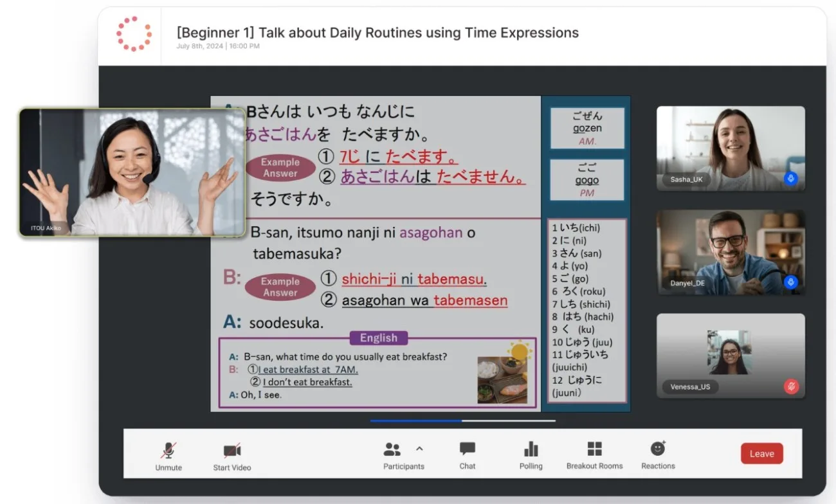Screen dimensions: 836x504
Task: Click the circular dotted app logo
Action: 134,34
